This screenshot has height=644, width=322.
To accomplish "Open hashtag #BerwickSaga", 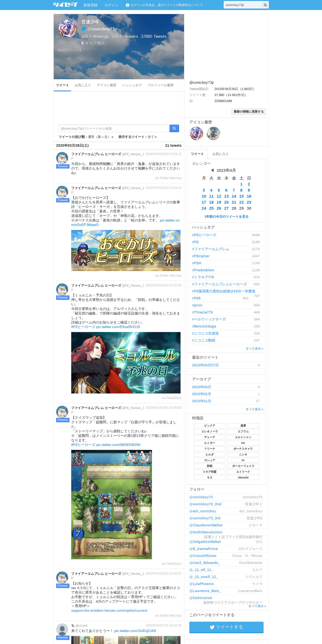I will click(x=204, y=326).
